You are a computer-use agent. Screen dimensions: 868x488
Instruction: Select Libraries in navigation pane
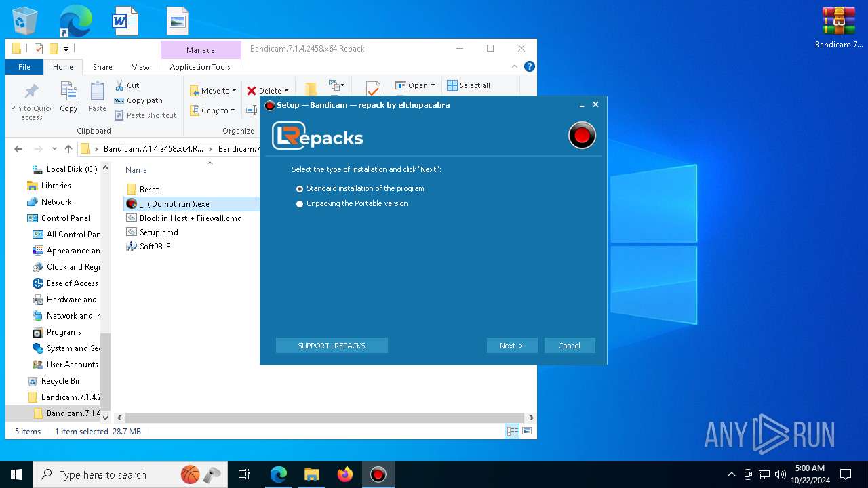pos(49,186)
